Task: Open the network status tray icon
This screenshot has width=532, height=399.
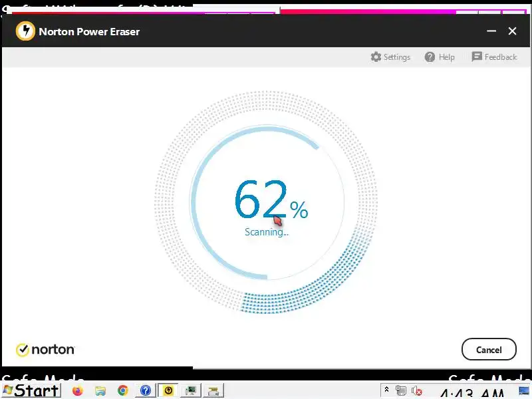Action: point(401,390)
